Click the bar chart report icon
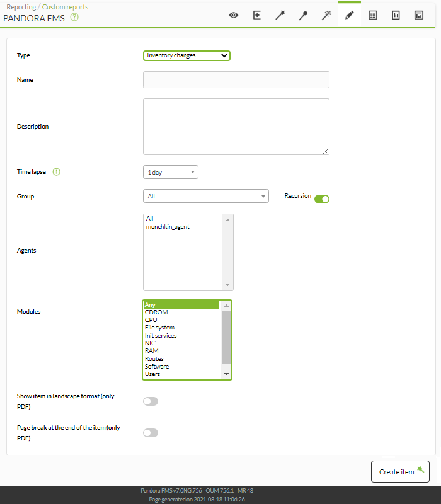This screenshot has height=504, width=441. 396,15
